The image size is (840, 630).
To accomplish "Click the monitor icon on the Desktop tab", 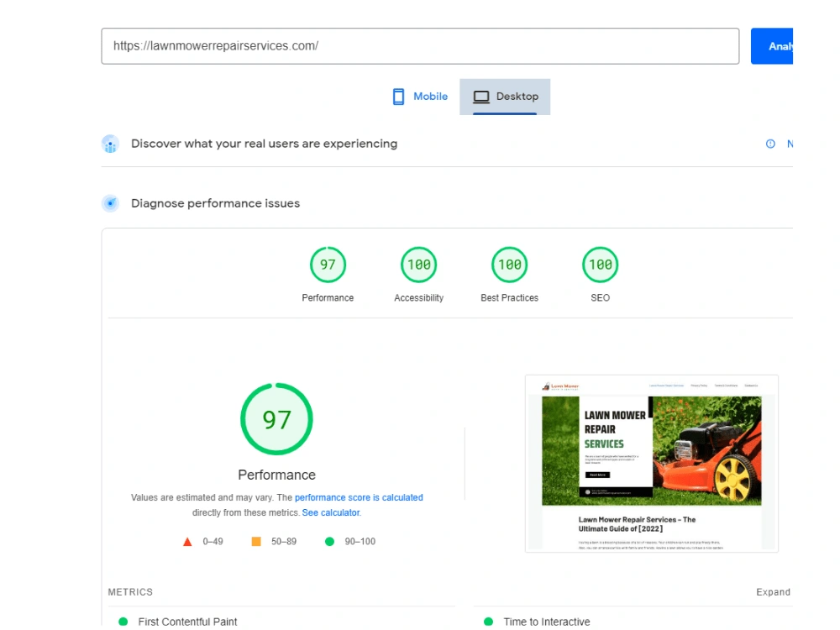I will pos(481,96).
